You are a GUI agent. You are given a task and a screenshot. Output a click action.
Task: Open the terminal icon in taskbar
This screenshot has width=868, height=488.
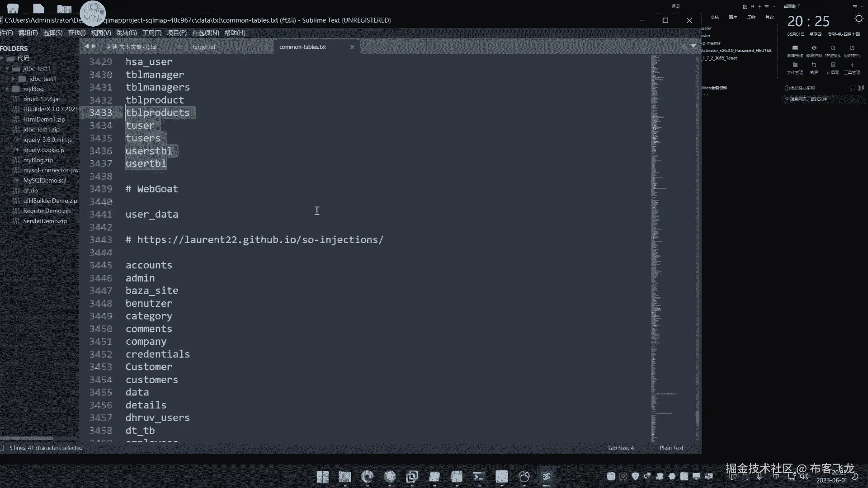479,476
